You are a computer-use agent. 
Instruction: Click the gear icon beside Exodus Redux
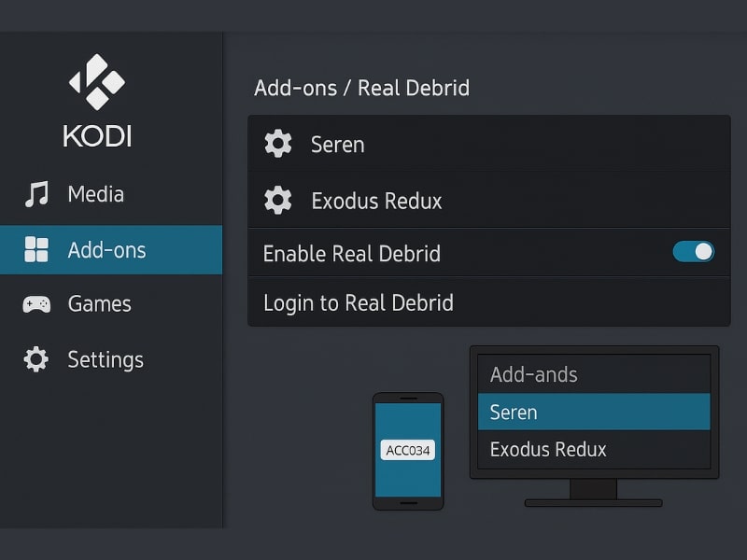coord(278,200)
